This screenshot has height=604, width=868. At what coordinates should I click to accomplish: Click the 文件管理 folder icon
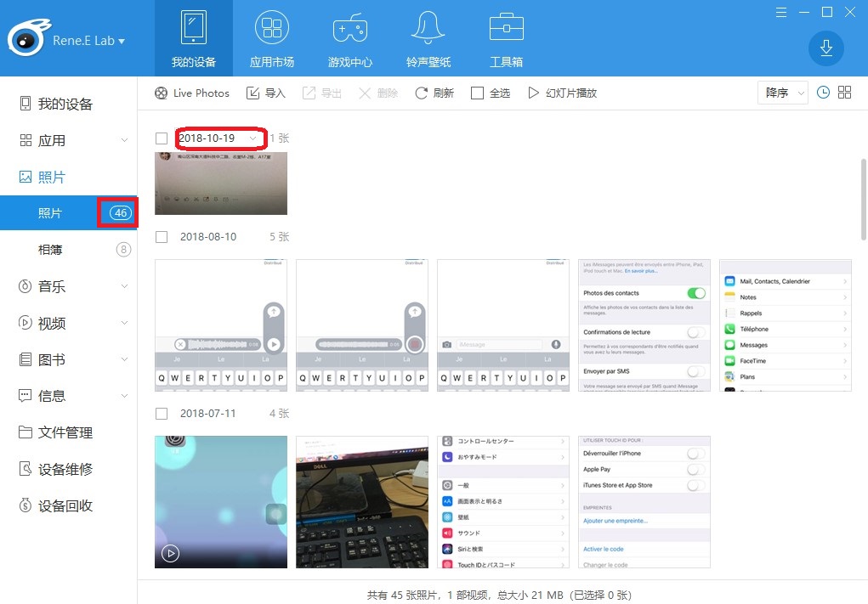(25, 432)
